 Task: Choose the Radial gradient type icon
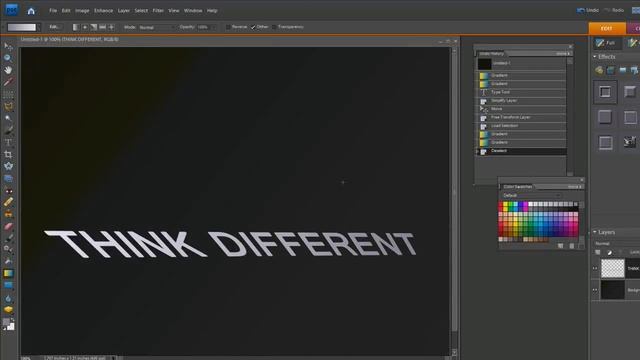[x=85, y=27]
